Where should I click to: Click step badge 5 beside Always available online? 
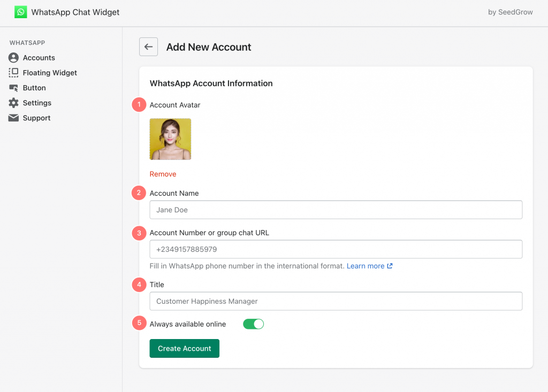pos(139,323)
